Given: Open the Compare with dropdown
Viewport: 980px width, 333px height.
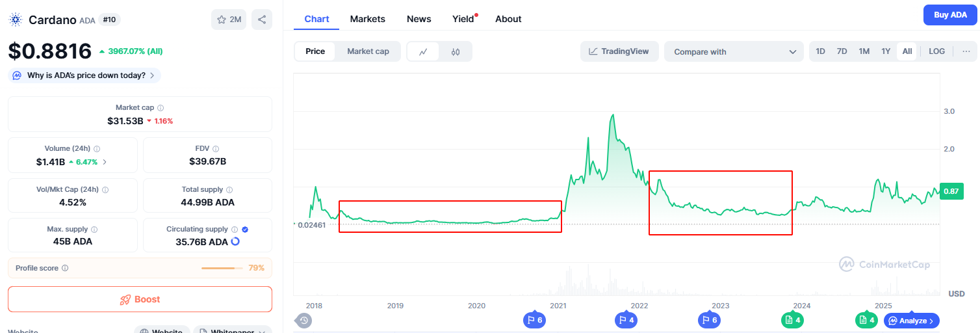Looking at the screenshot, I should [x=734, y=51].
